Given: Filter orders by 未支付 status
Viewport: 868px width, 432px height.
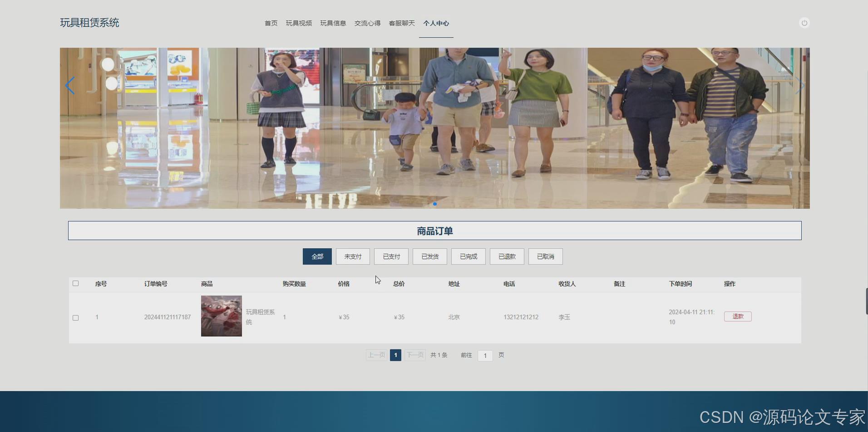Looking at the screenshot, I should (x=352, y=256).
